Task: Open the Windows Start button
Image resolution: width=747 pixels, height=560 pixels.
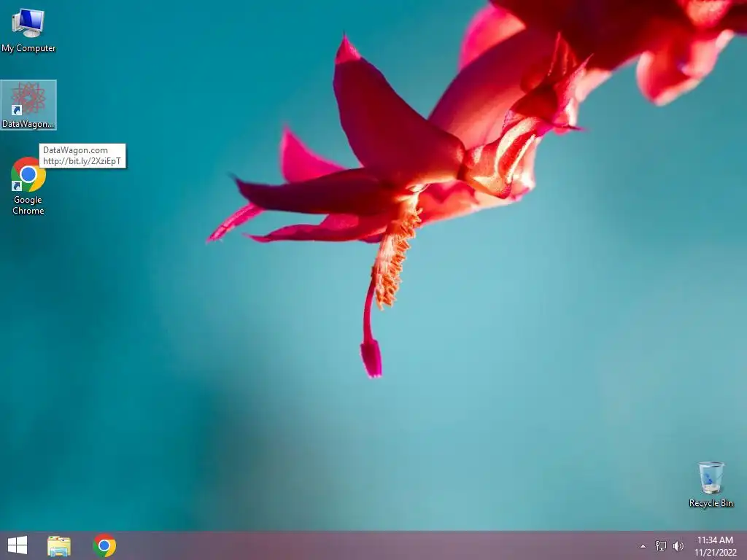Action: tap(18, 545)
